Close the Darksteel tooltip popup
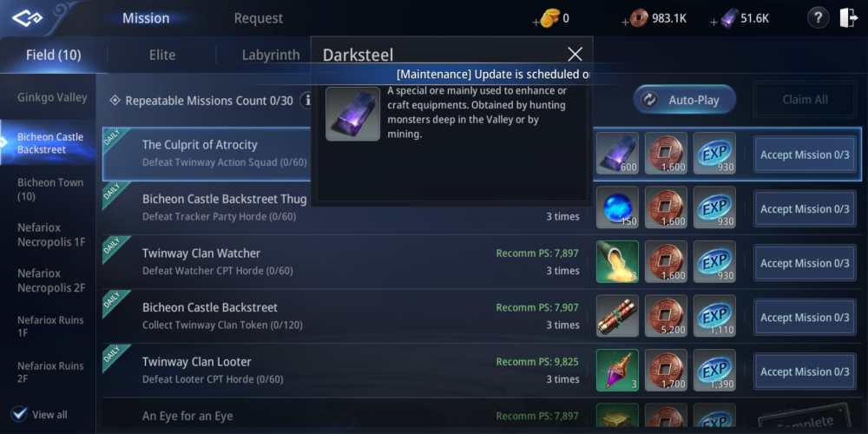This screenshot has width=868, height=434. pyautogui.click(x=575, y=54)
